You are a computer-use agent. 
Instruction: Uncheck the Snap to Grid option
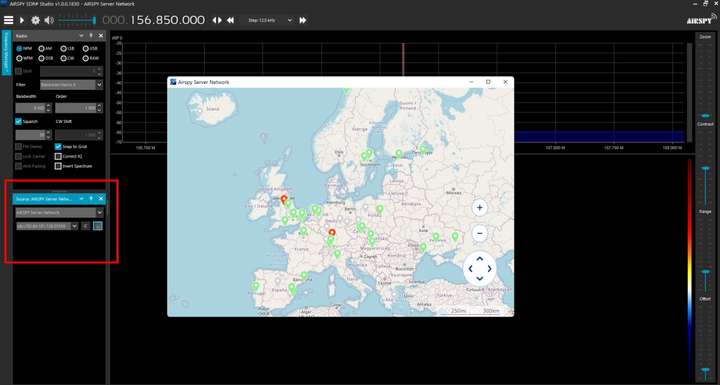pos(58,147)
